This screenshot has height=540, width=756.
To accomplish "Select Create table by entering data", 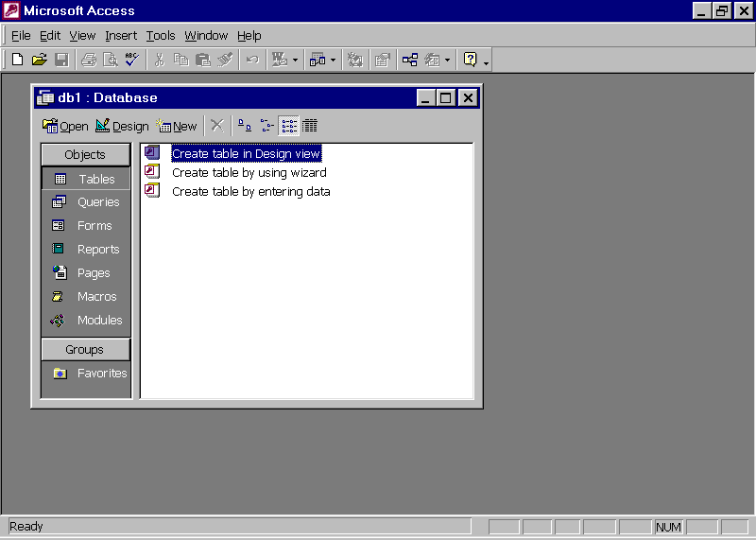I will point(251,192).
